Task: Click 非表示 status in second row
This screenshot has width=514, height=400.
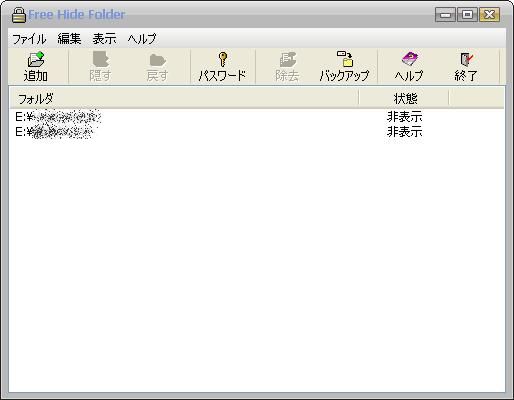Action: tap(405, 132)
